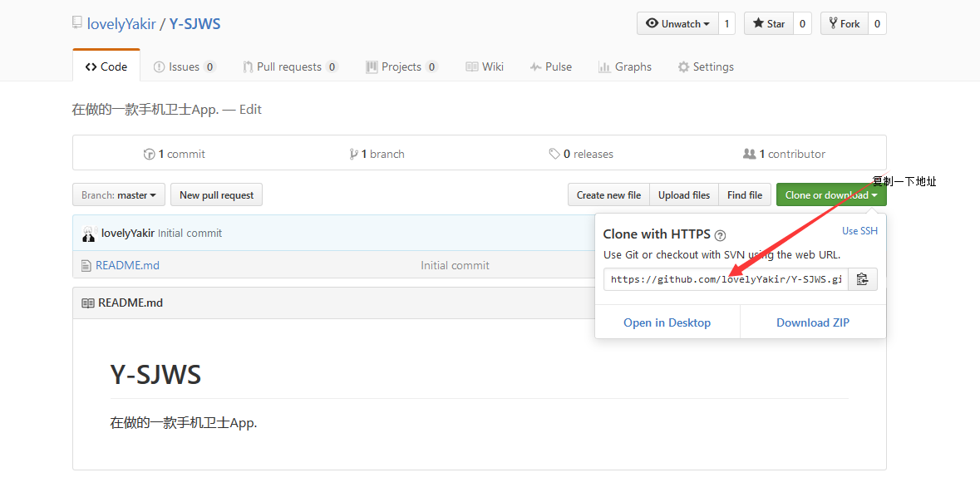Click the tag icon beside 0 releases
980x502 pixels.
[x=554, y=154]
